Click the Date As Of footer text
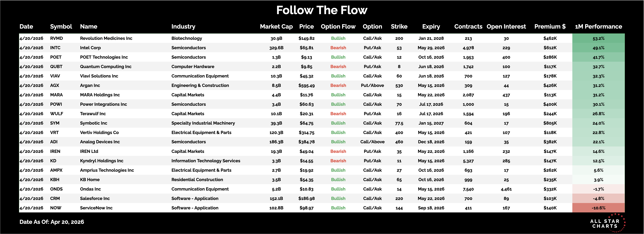This screenshot has height=234, width=644. 52,222
